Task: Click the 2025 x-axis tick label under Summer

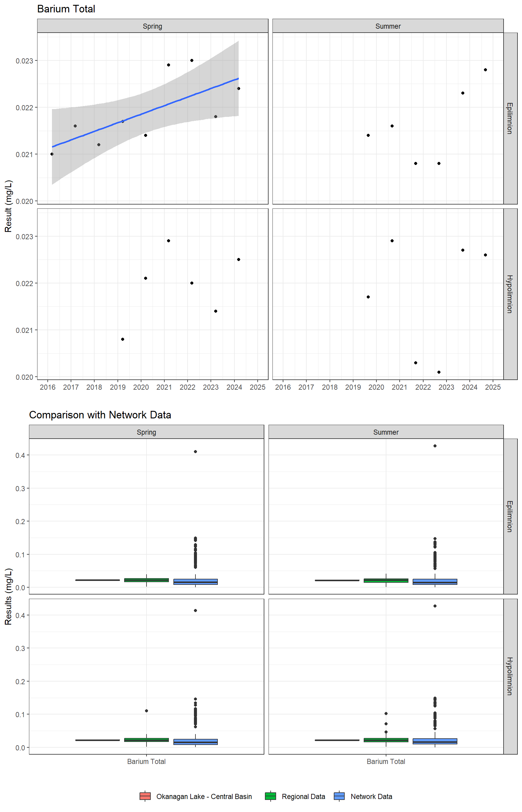Action: 493,387
